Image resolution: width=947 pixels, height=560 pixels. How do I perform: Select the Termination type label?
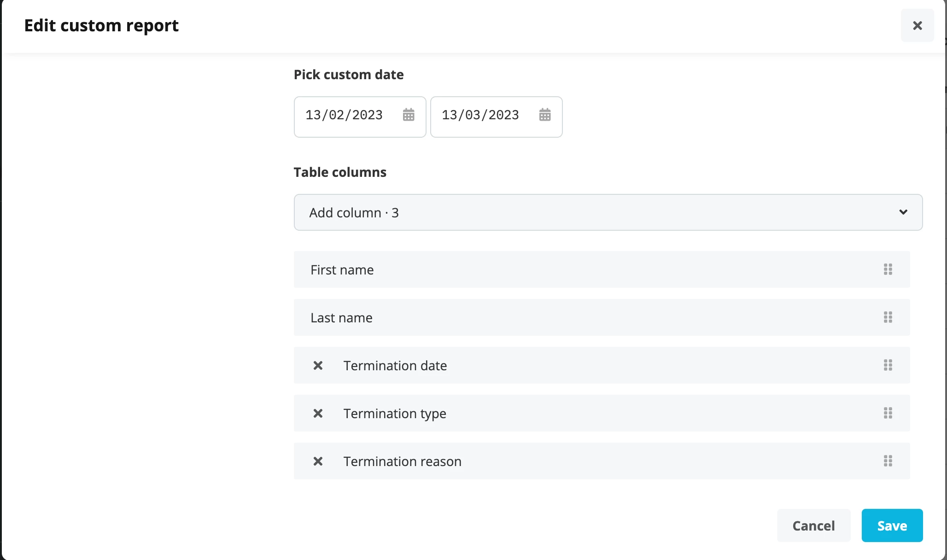coord(395,414)
